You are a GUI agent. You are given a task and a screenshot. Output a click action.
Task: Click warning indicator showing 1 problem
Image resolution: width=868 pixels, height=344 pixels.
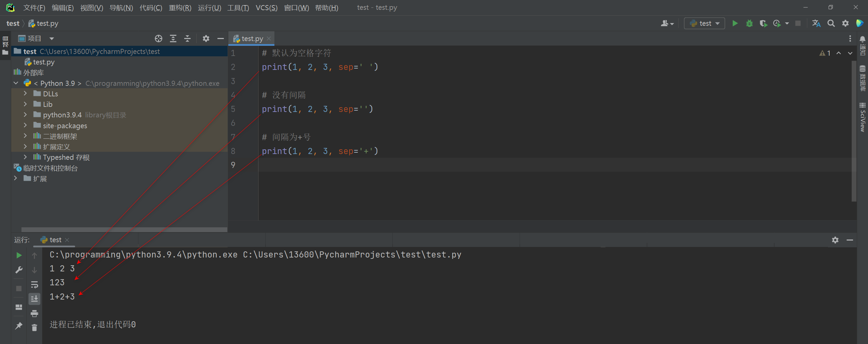[825, 53]
